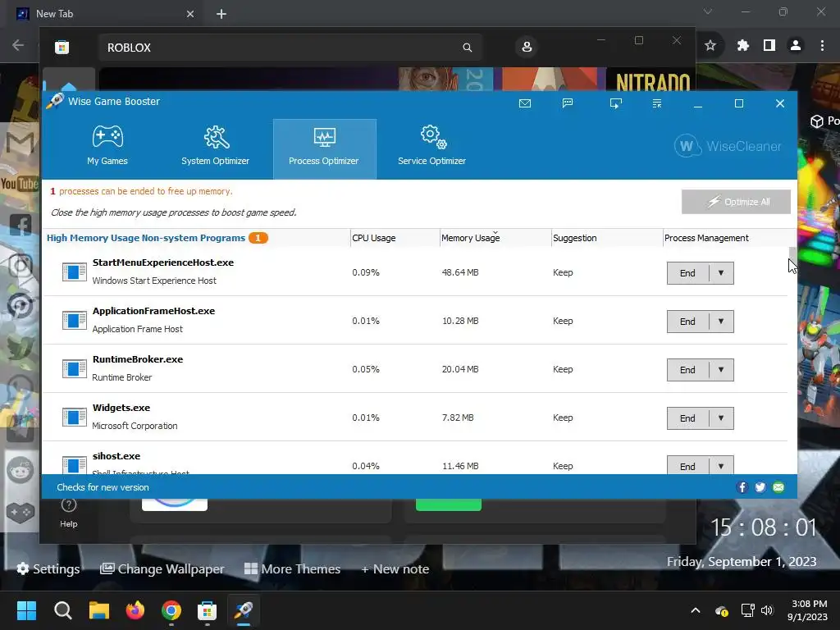End the Widgets.exe process
Viewport: 840px width, 630px height.
tap(687, 418)
